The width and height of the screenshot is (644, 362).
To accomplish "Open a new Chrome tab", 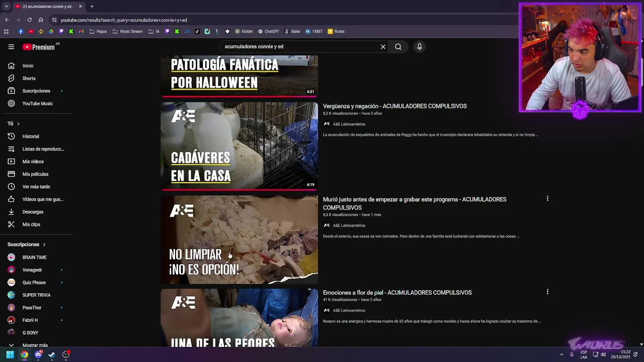I will point(92,7).
